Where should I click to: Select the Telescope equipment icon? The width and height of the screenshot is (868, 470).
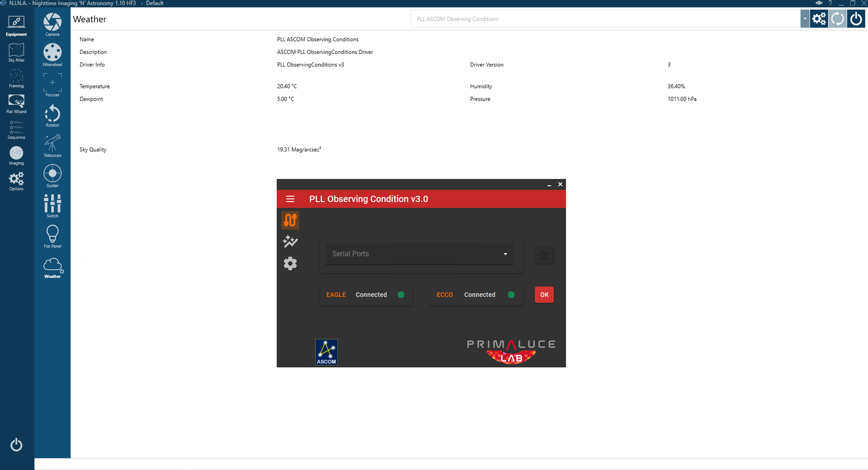(52, 146)
